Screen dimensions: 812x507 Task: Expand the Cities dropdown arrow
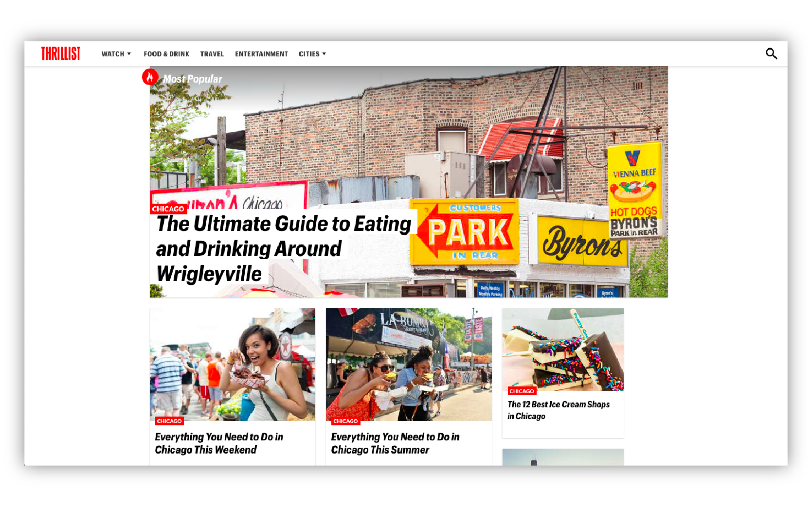tap(324, 54)
